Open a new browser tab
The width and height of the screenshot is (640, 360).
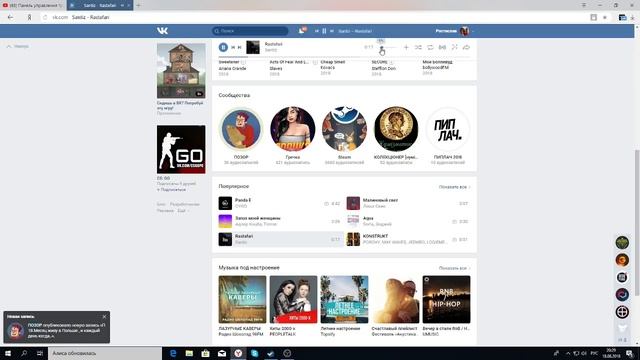138,5
